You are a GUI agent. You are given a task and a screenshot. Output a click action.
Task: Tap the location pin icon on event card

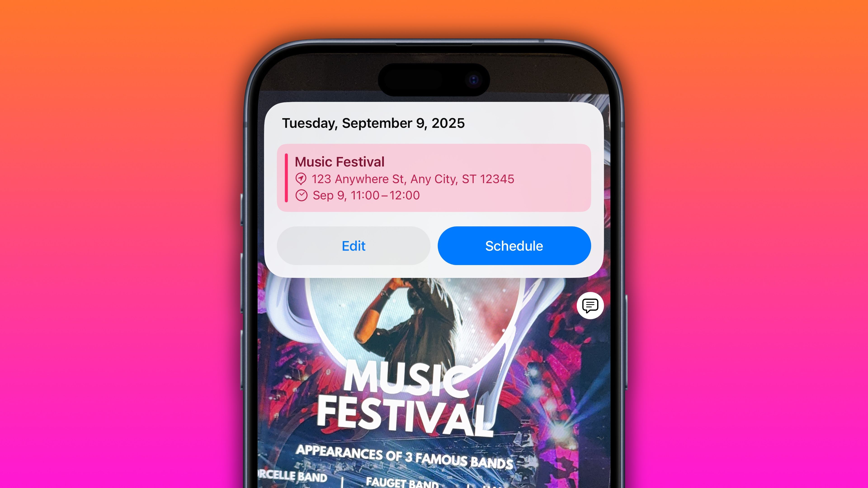coord(302,178)
